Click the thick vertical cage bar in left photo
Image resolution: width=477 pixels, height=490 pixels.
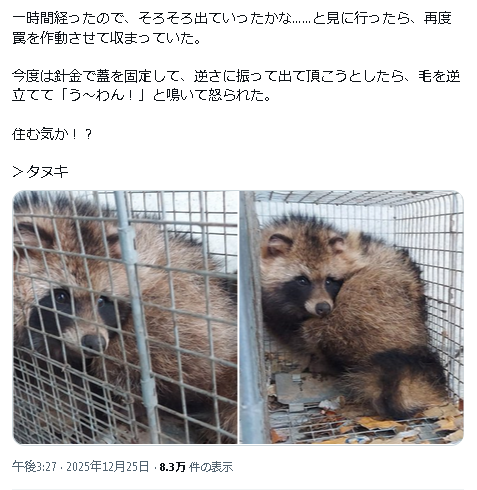coord(135,317)
